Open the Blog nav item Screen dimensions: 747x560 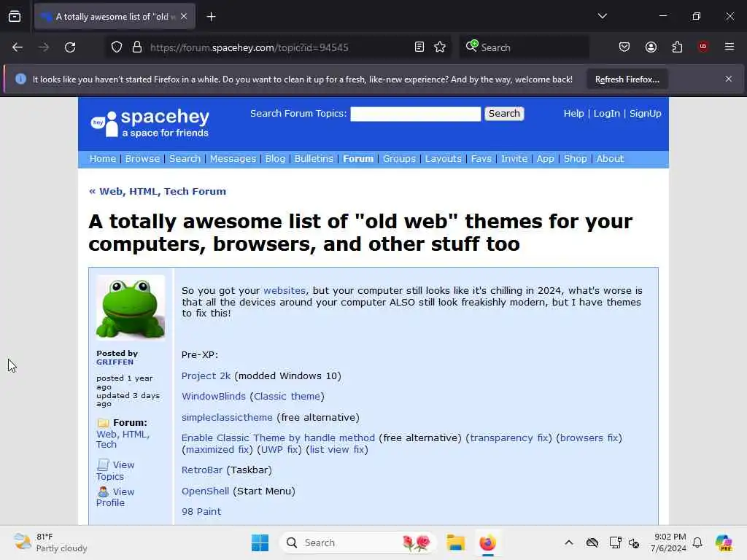point(275,158)
